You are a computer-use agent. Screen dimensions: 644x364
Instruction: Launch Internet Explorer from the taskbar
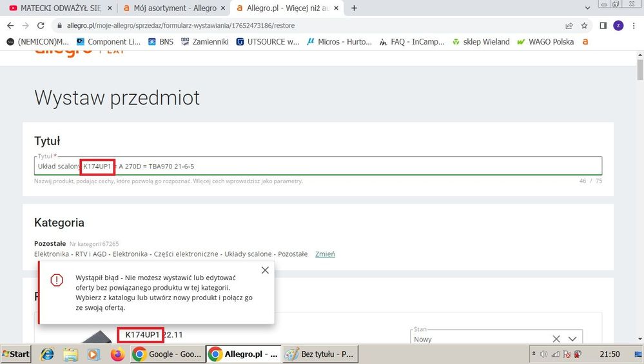tap(48, 354)
